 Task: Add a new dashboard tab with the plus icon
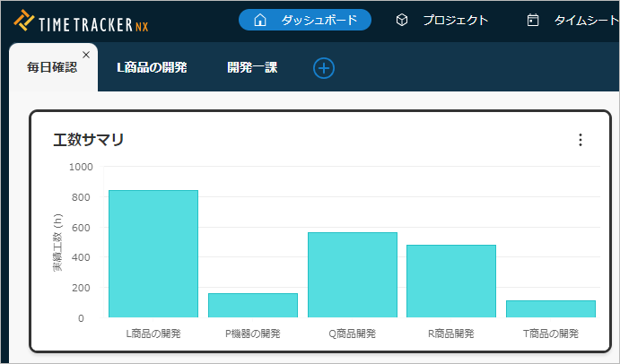tap(324, 67)
